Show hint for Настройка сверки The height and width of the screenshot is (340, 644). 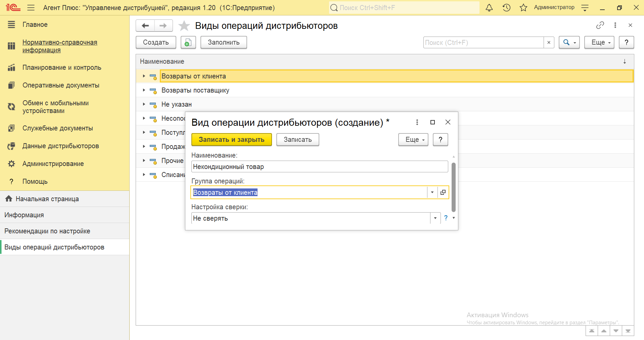(x=446, y=218)
